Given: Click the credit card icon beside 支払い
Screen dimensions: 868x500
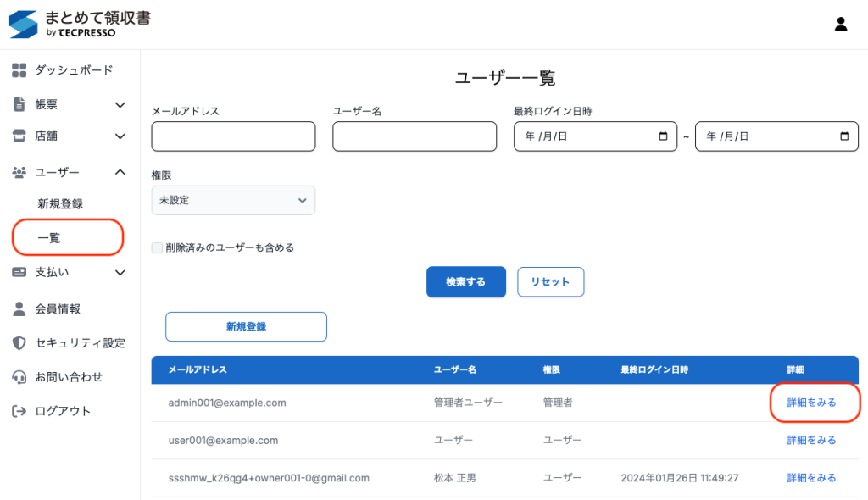Looking at the screenshot, I should pyautogui.click(x=19, y=272).
